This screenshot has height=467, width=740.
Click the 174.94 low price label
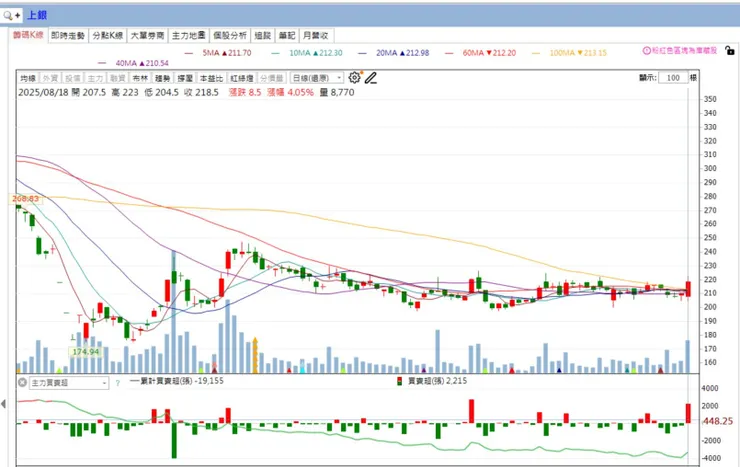click(86, 352)
